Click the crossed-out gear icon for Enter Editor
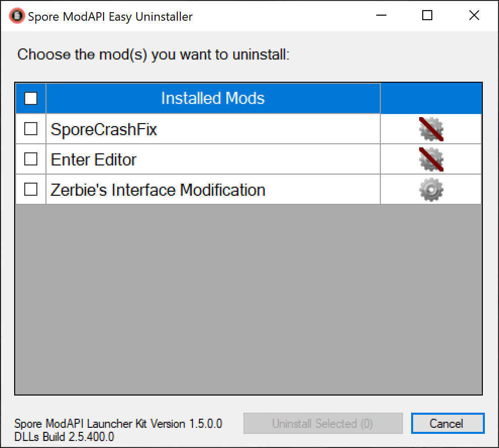Viewport: 499px width, 448px height. [x=431, y=159]
